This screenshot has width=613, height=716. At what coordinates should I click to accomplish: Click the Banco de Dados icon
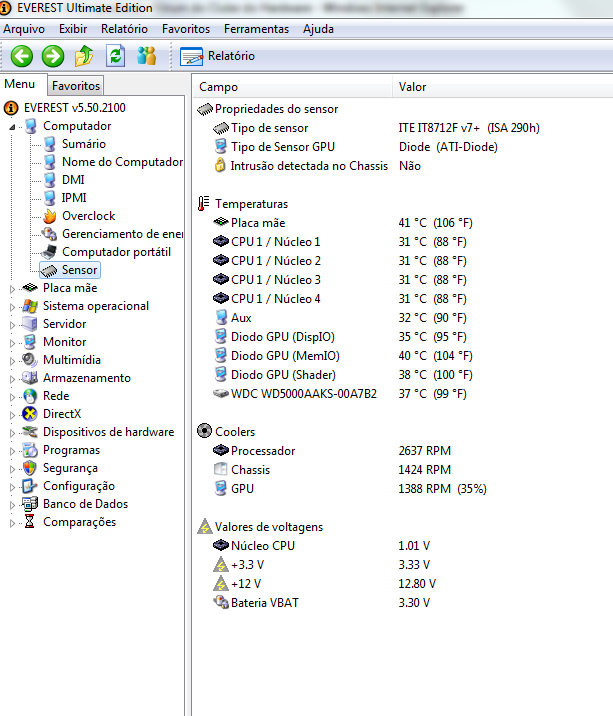[x=30, y=504]
